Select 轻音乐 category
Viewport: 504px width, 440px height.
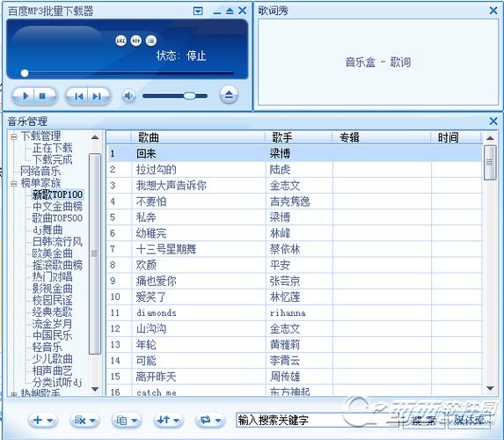pos(47,347)
